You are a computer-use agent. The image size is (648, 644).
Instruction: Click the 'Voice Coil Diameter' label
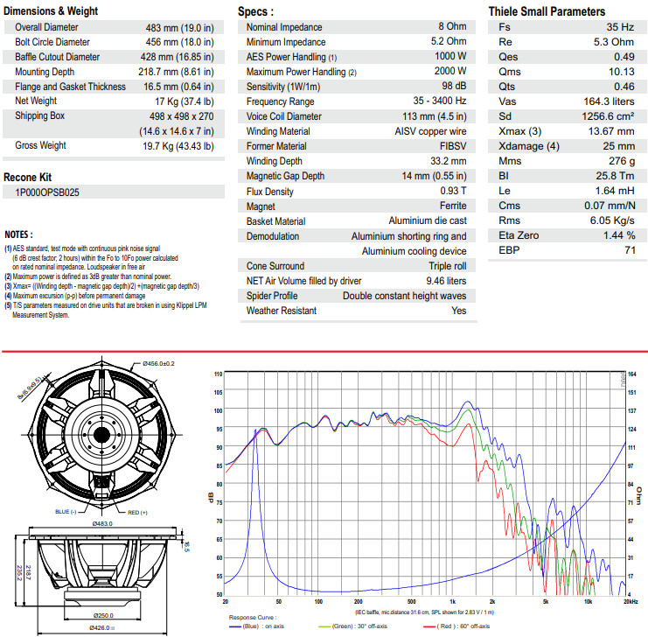pos(284,116)
